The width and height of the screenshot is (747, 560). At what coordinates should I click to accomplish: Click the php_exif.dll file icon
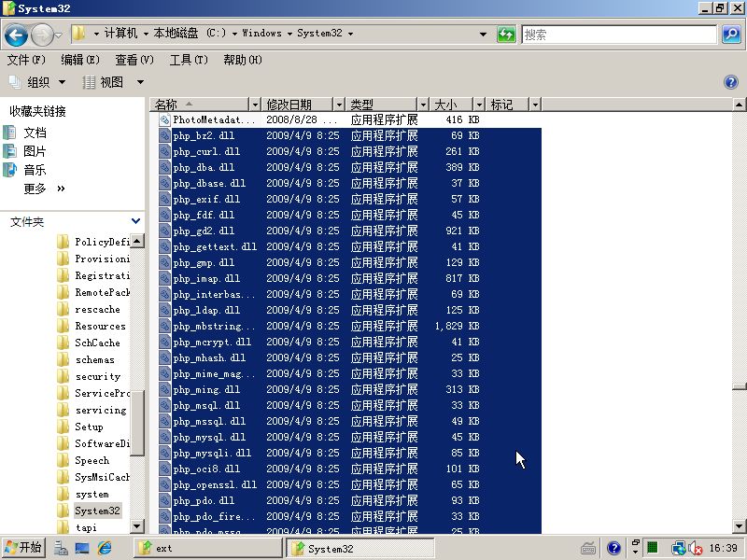coord(164,199)
